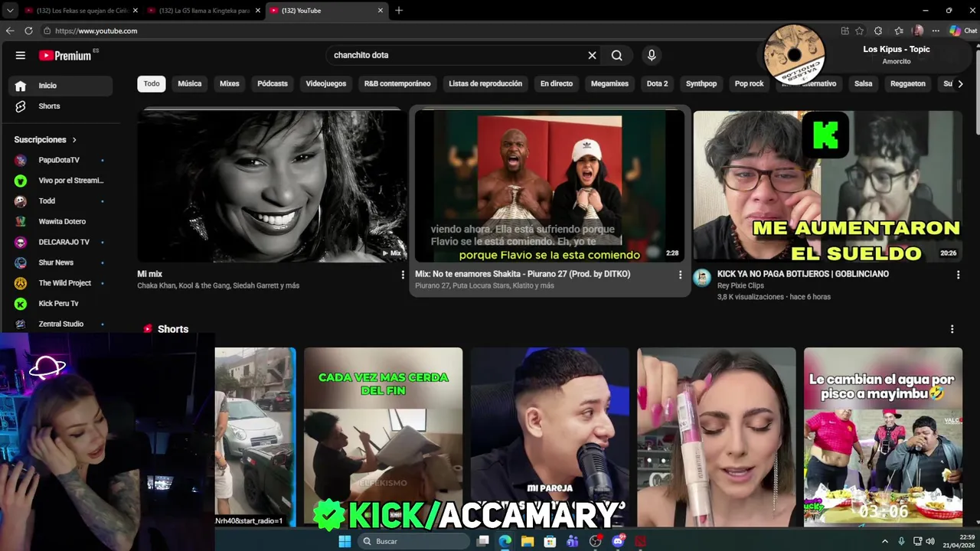This screenshot has height=551, width=980.
Task: Open Zentral Studio subscription channel
Action: [x=60, y=324]
